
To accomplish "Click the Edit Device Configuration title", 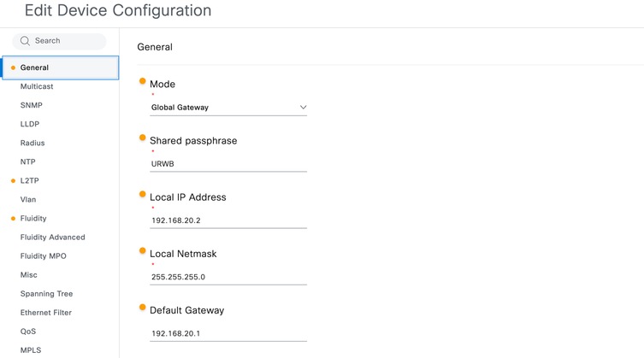I will coord(118,10).
